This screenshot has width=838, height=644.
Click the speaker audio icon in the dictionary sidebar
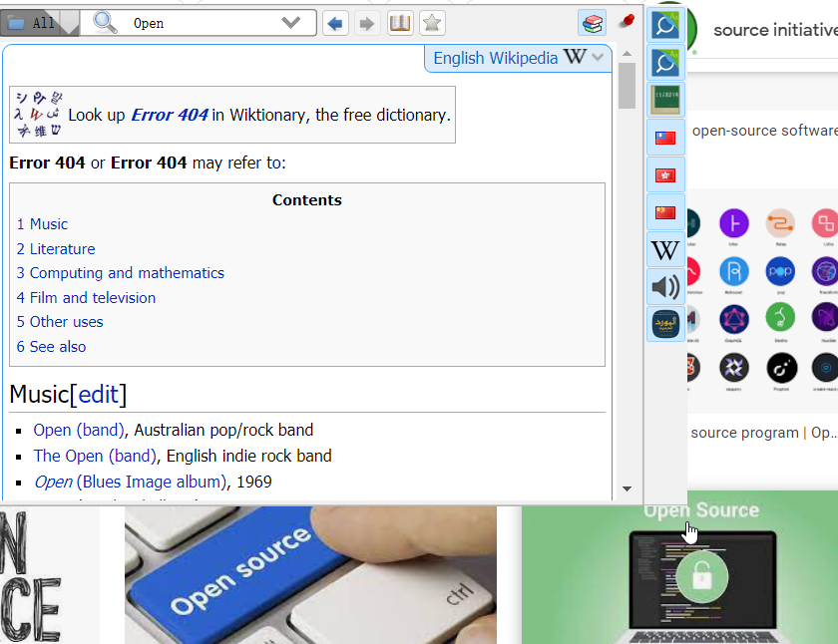coord(665,287)
